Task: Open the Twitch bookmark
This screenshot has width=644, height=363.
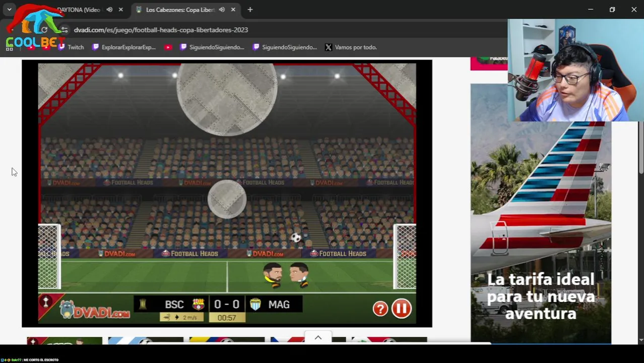Action: (x=71, y=47)
